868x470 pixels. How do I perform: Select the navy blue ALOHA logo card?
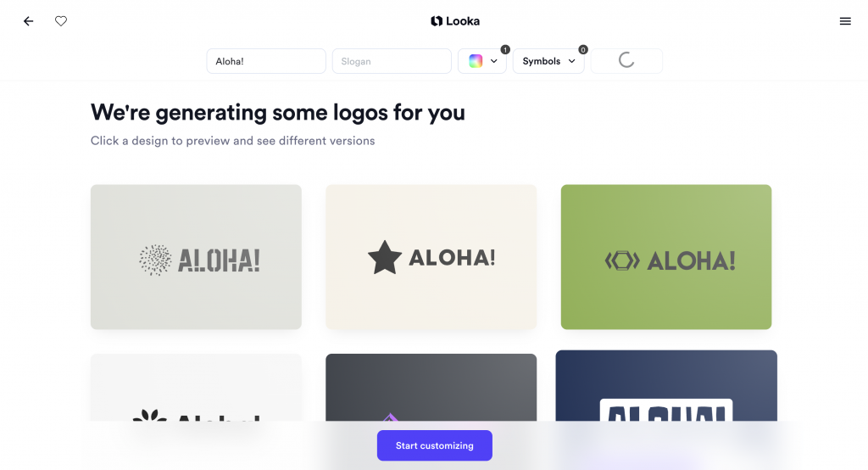666,386
